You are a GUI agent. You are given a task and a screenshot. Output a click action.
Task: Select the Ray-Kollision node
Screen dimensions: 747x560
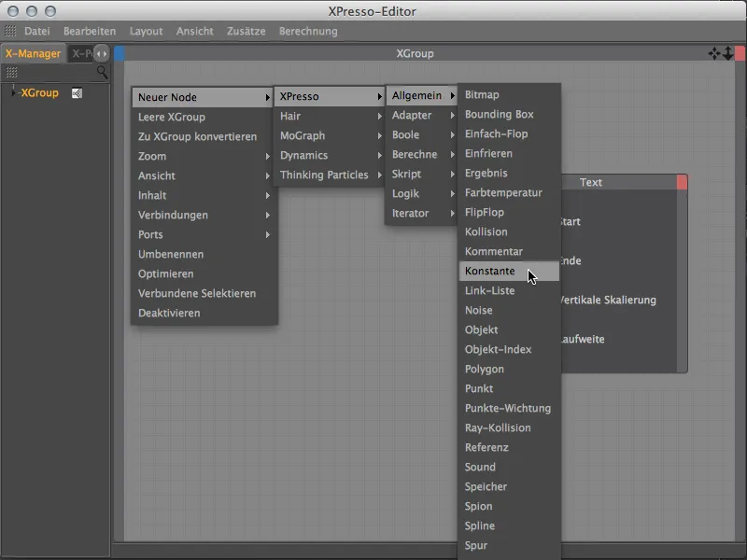click(509, 427)
